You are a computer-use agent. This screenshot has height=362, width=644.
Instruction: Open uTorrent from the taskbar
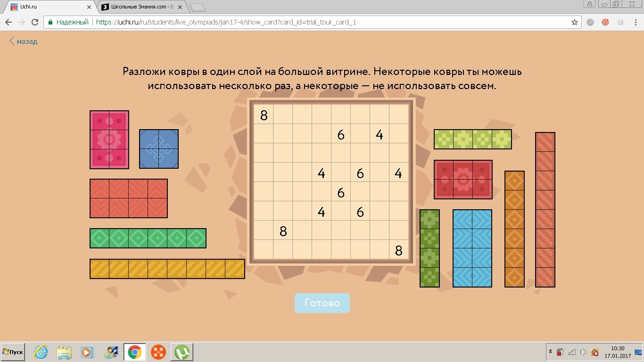point(182,352)
